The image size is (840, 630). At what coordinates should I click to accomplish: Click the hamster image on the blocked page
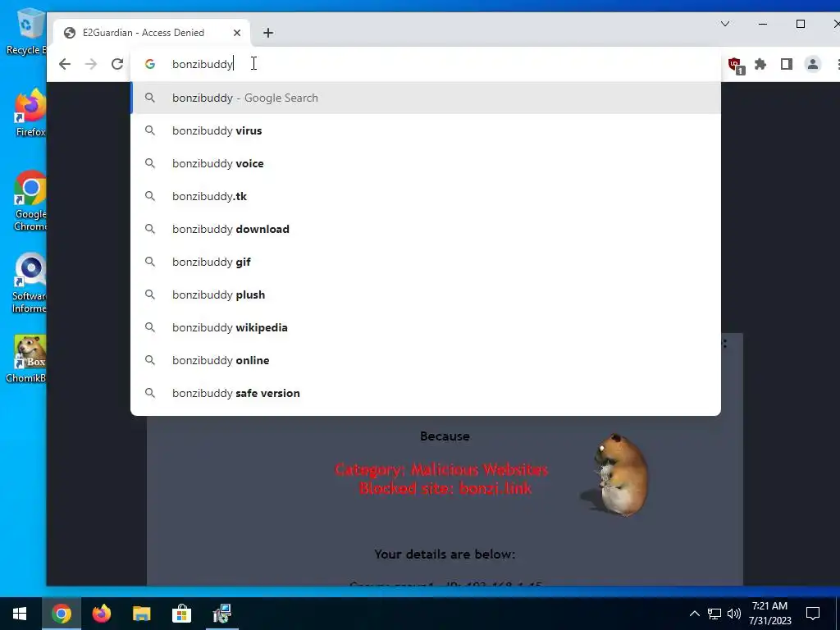click(617, 475)
